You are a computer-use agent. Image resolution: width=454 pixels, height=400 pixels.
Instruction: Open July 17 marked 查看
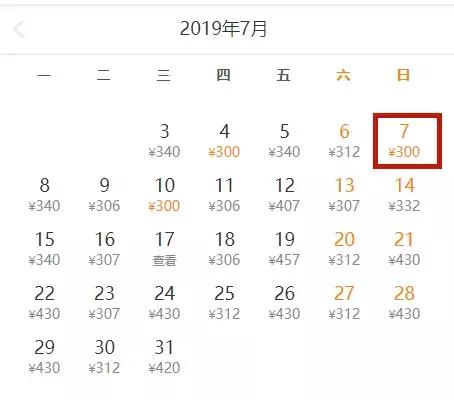[x=164, y=249]
